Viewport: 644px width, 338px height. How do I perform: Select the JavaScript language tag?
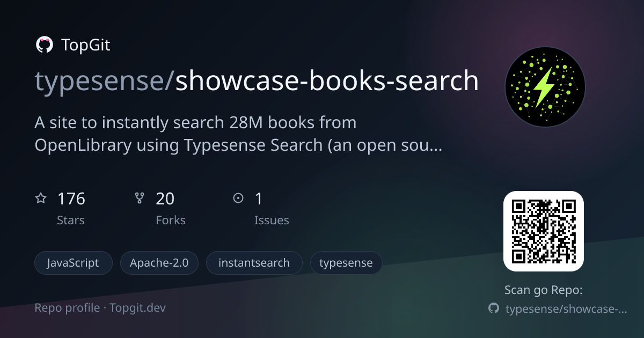[74, 263]
